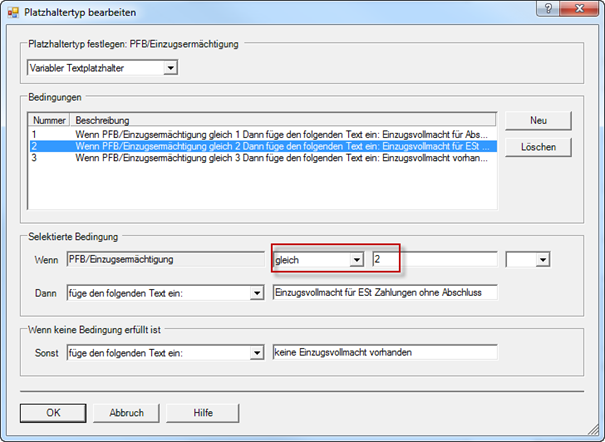This screenshot has width=605, height=442.
Task: Click Löschen to delete condition
Action: [538, 147]
